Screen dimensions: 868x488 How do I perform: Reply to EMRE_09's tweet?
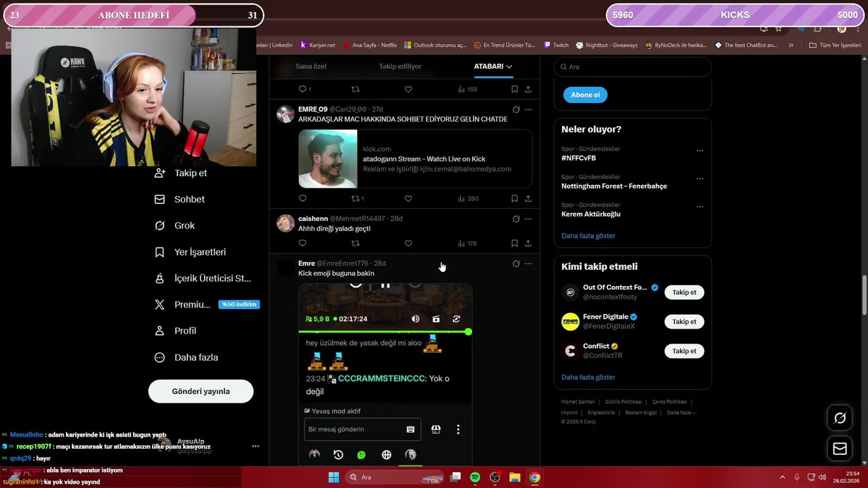[x=302, y=199]
